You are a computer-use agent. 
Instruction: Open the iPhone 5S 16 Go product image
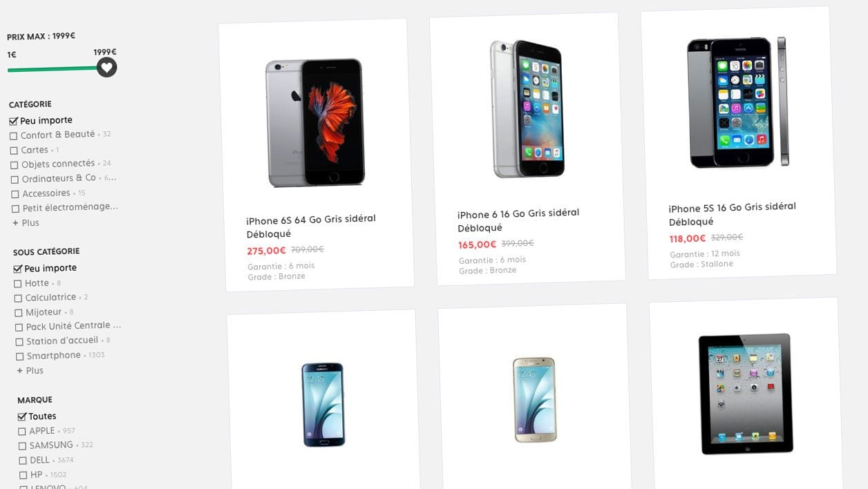pyautogui.click(x=737, y=102)
